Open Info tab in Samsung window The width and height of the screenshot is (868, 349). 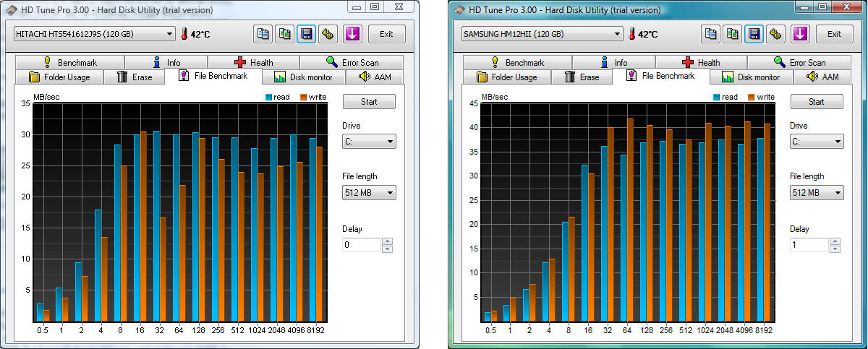[613, 63]
